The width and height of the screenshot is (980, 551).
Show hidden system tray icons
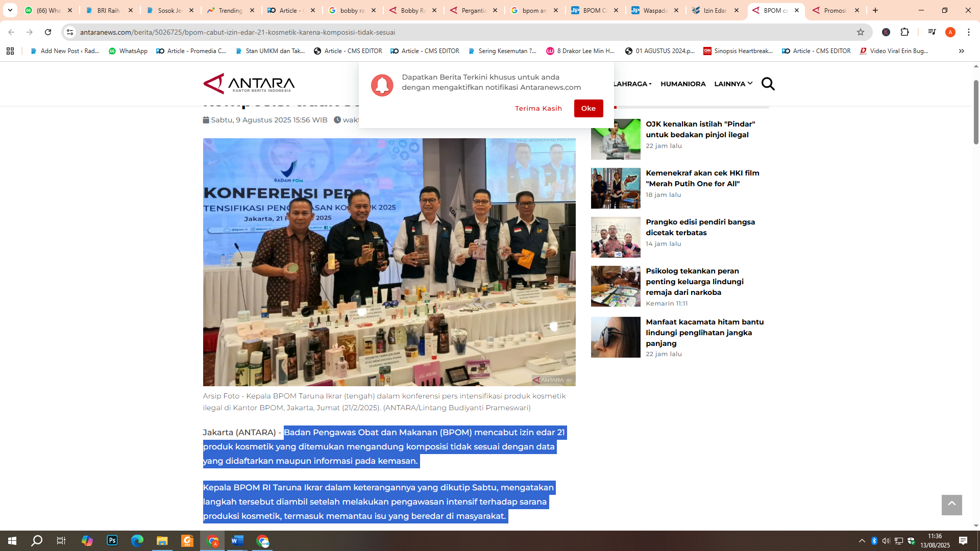tap(862, 541)
